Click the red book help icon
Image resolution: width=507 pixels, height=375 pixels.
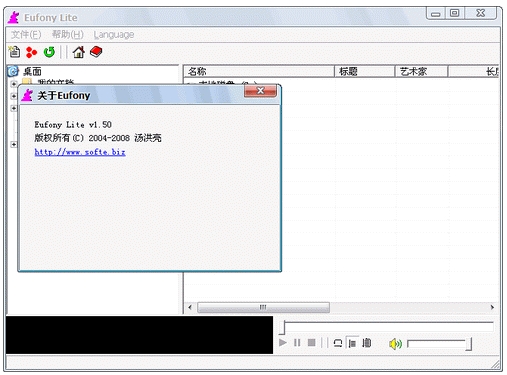tap(96, 52)
